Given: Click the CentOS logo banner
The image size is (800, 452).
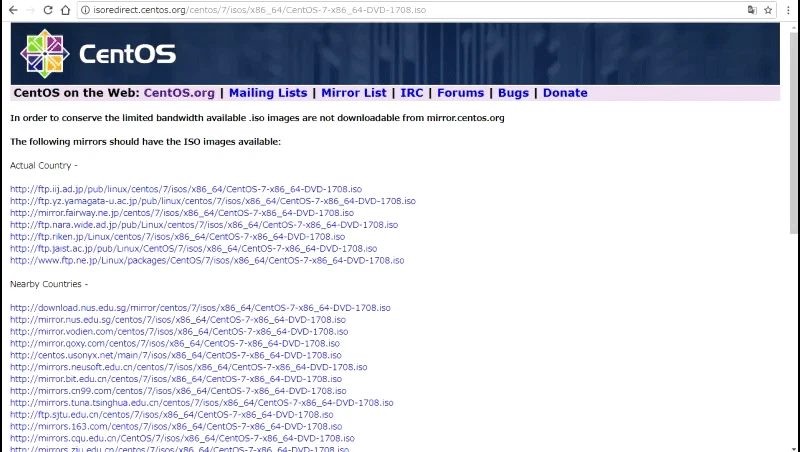Looking at the screenshot, I should tap(395, 54).
